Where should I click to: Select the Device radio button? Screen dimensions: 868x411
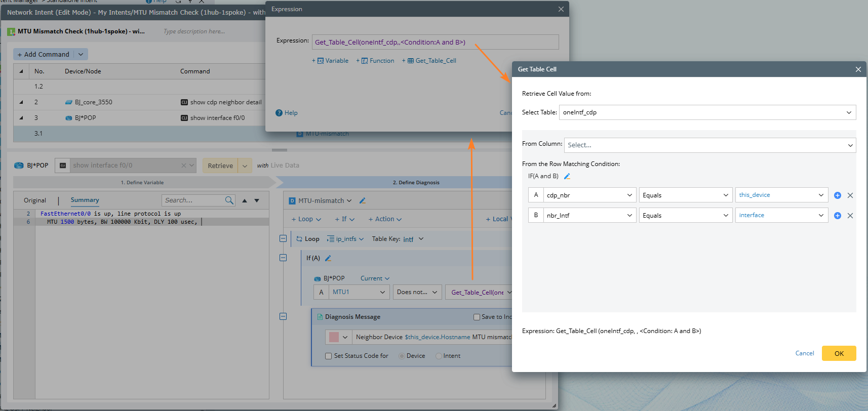point(402,356)
